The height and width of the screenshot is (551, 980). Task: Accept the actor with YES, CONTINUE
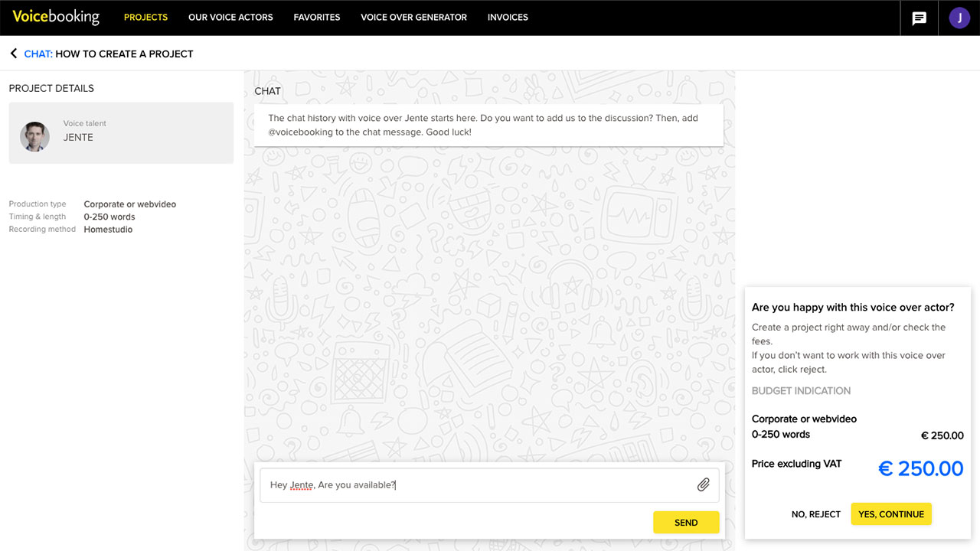(891, 514)
